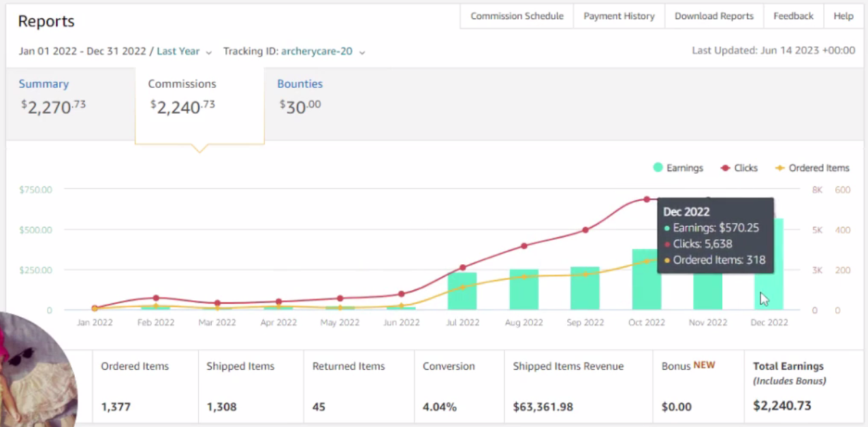This screenshot has width=868, height=427.
Task: Open Download Reports
Action: pos(714,16)
